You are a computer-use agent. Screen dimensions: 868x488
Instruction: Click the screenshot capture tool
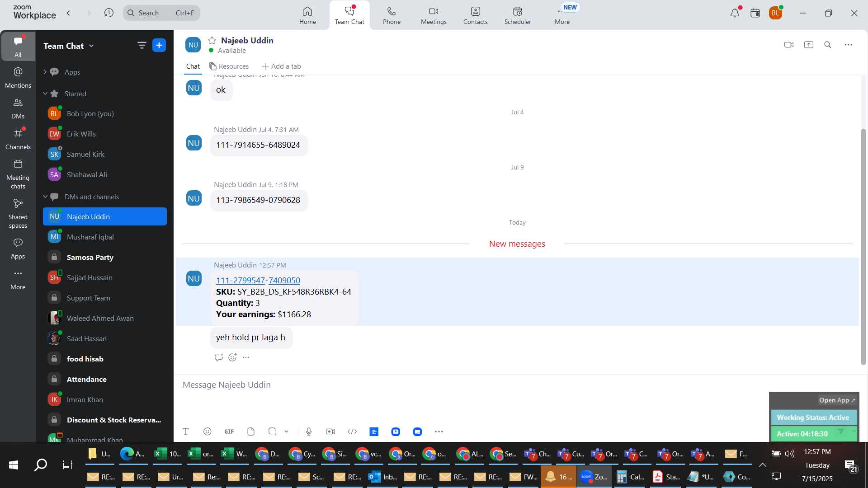272,432
